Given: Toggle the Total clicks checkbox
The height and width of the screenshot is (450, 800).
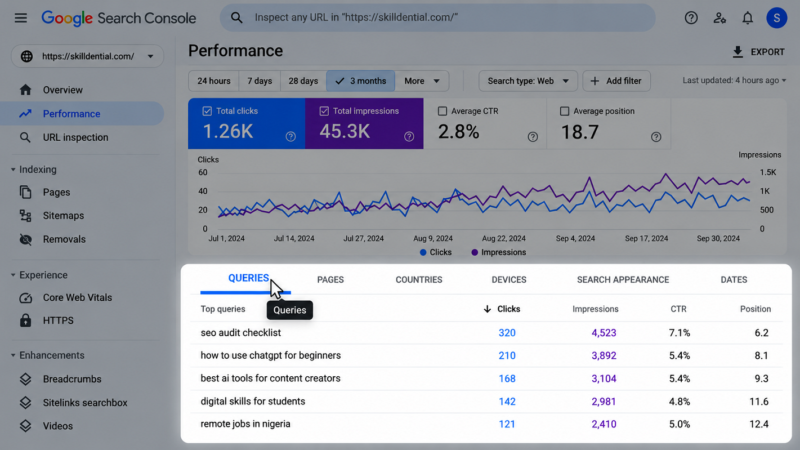Looking at the screenshot, I should (x=207, y=111).
